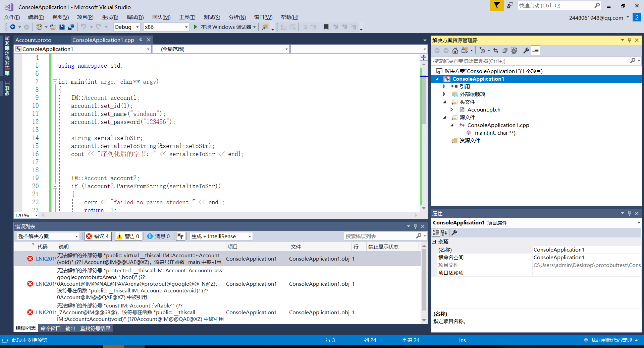The height and width of the screenshot is (348, 644).
Task: Collapse the ConsoleApplication1.cpp tree node
Action: tap(452, 125)
